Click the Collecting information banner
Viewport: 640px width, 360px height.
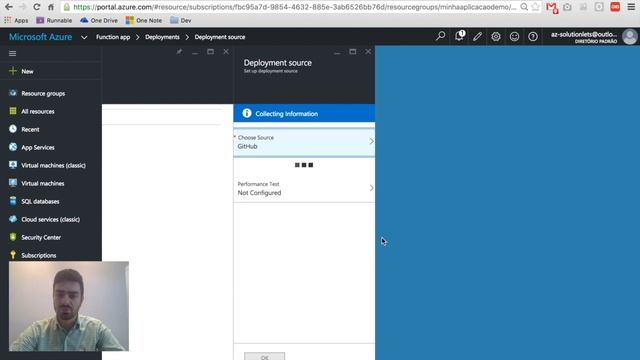[304, 113]
